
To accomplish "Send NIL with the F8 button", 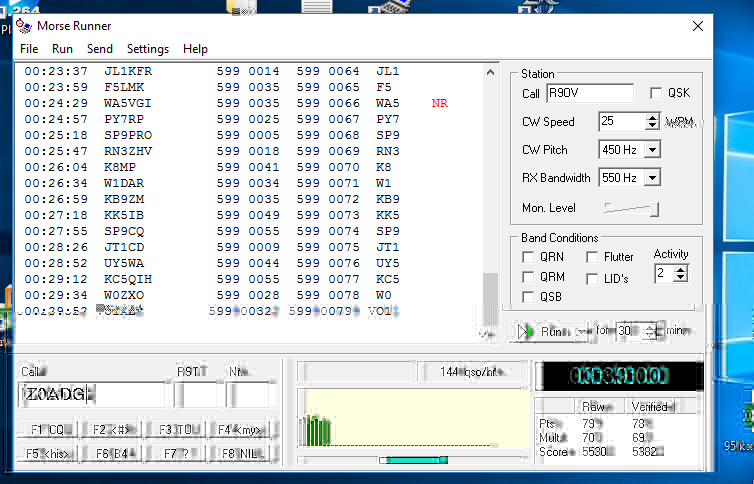I will 241,453.
